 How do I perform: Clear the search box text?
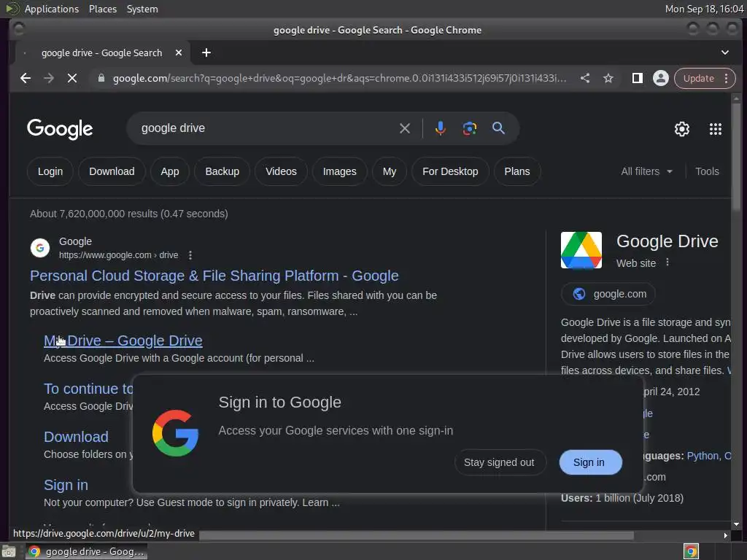pyautogui.click(x=404, y=128)
